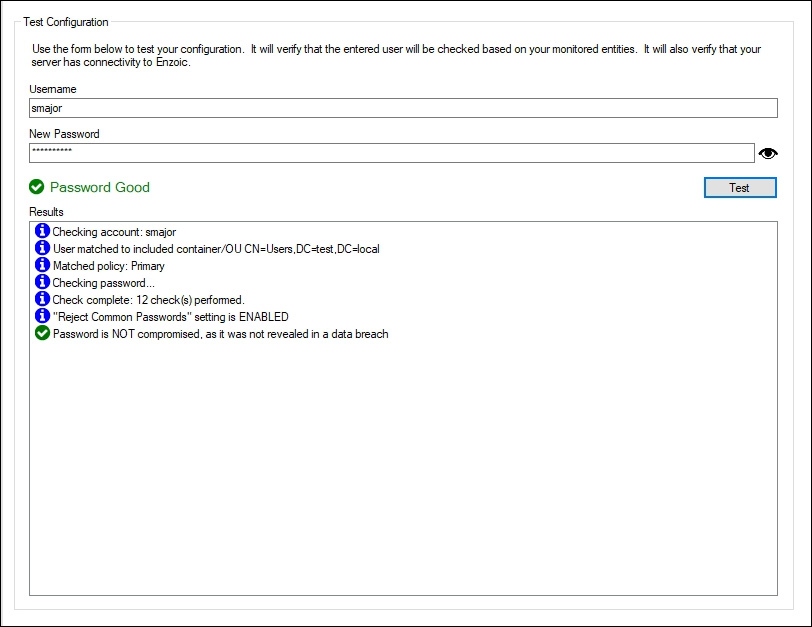Click the info icon beside "Check complete" line
812x627 pixels.
tap(42, 299)
